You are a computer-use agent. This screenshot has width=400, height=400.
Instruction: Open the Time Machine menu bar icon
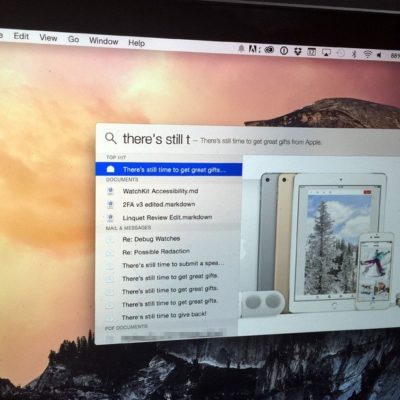tap(340, 53)
